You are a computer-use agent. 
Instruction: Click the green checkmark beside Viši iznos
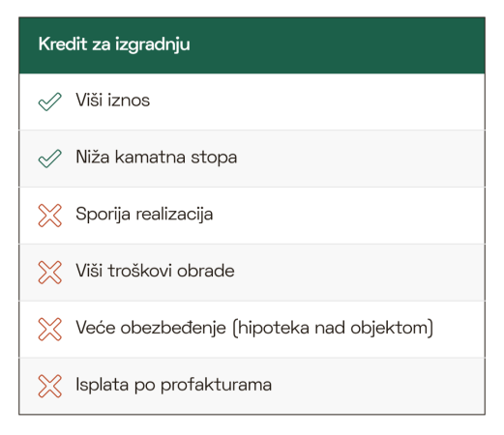[49, 101]
